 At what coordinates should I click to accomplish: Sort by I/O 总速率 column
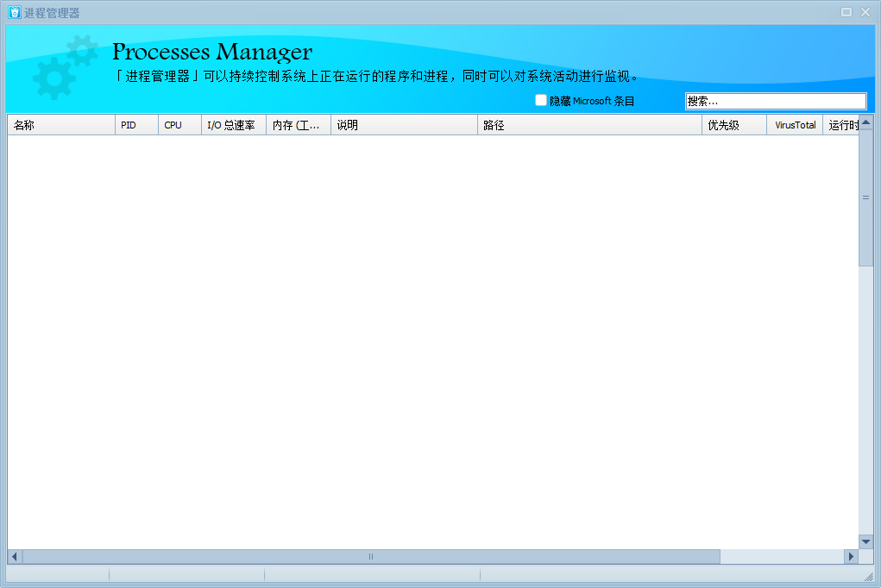233,125
